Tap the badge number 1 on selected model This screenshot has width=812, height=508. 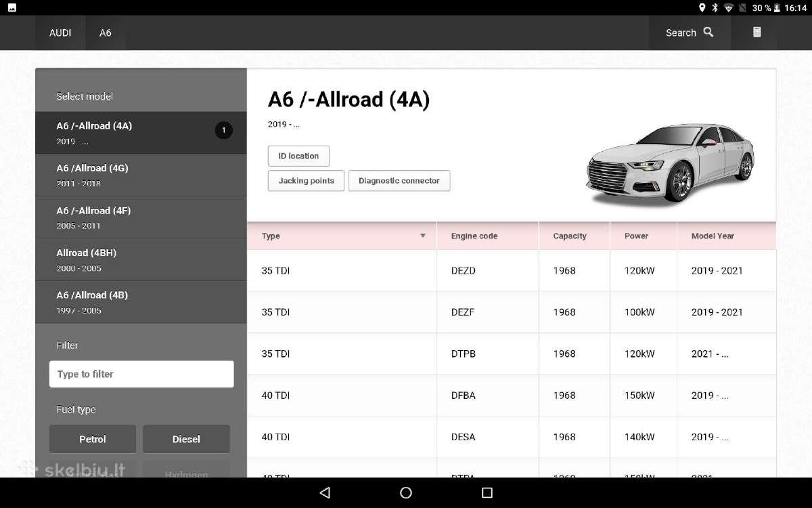point(223,130)
